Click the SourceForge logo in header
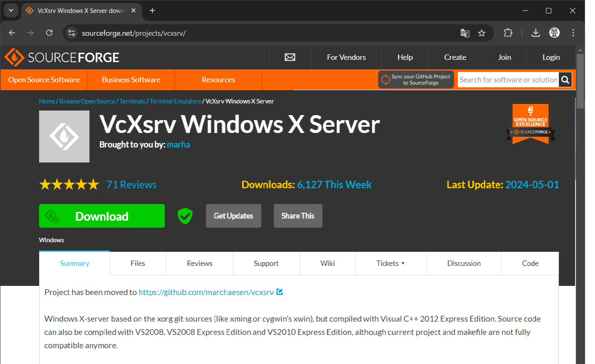This screenshot has height=364, width=595. (62, 57)
